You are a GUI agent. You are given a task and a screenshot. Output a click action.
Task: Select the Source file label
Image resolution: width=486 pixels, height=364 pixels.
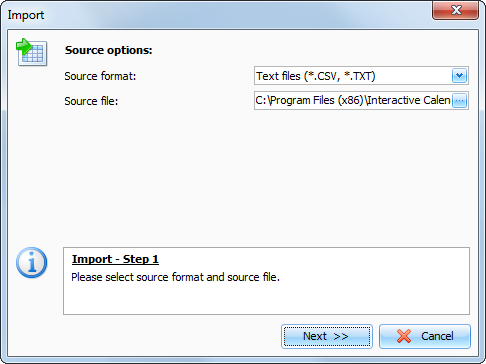pyautogui.click(x=91, y=101)
